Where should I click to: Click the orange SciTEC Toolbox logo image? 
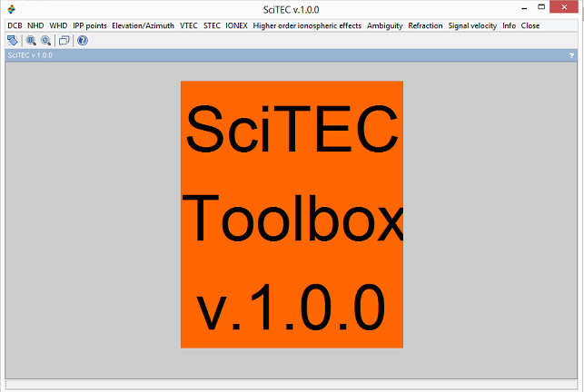[292, 214]
